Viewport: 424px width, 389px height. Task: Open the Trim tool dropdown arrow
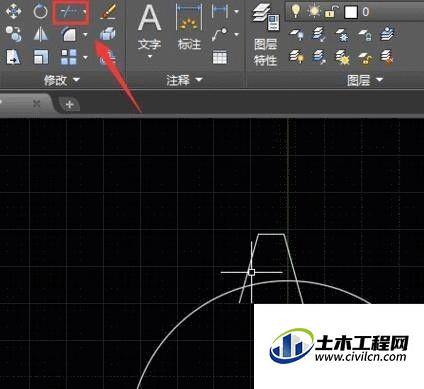point(85,12)
